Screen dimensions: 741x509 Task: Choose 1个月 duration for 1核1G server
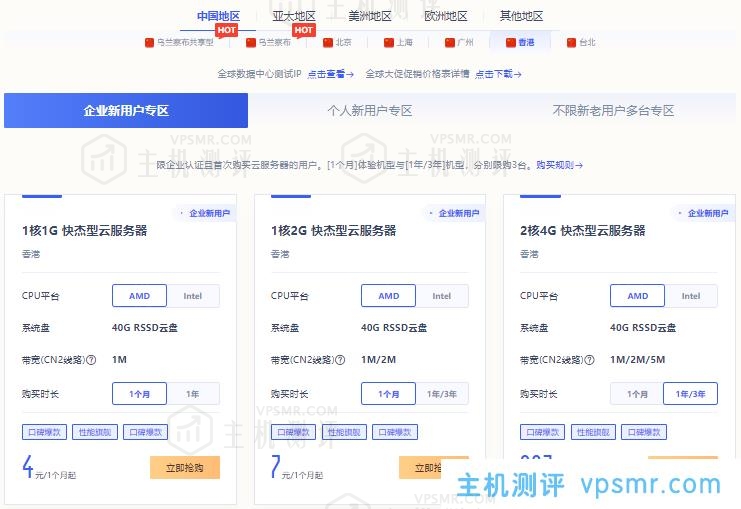pos(139,394)
